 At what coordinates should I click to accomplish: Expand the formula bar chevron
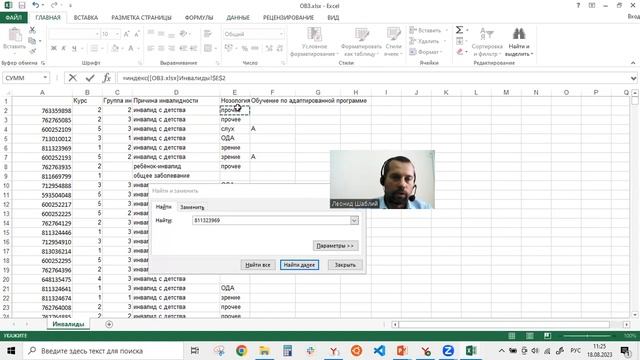point(633,78)
